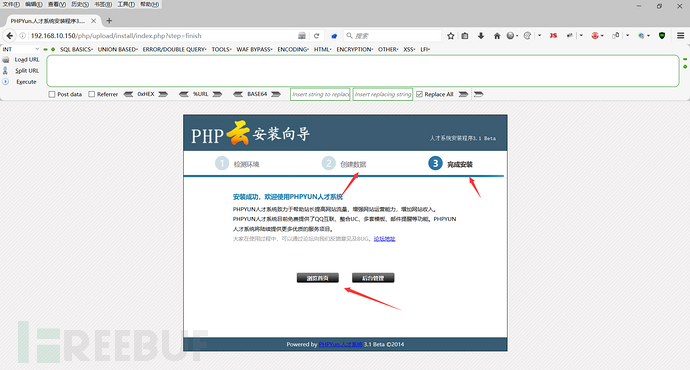The height and width of the screenshot is (370, 690).
Task: Click the Insert replacing string field
Action: click(383, 94)
